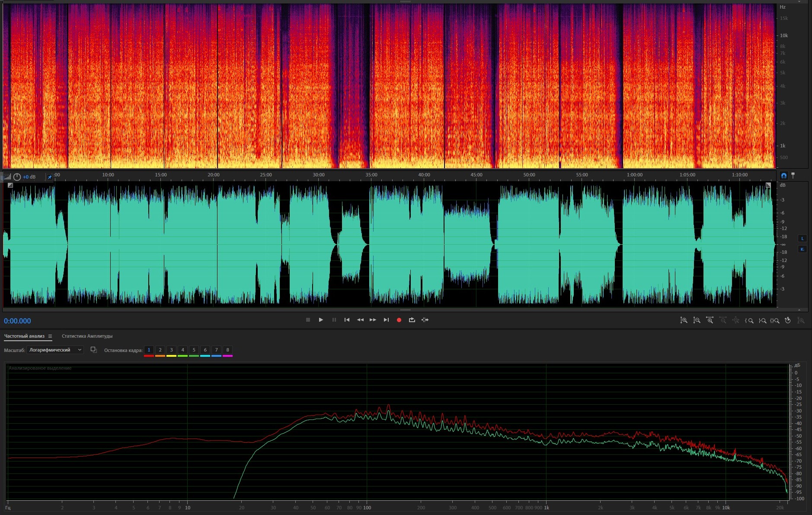
Task: Click the 30:00 mark on the timeline ruler
Action: click(x=319, y=175)
